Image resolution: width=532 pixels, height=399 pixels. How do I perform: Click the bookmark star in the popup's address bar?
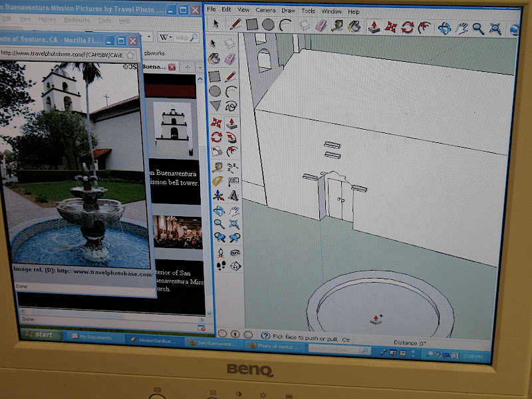click(130, 55)
